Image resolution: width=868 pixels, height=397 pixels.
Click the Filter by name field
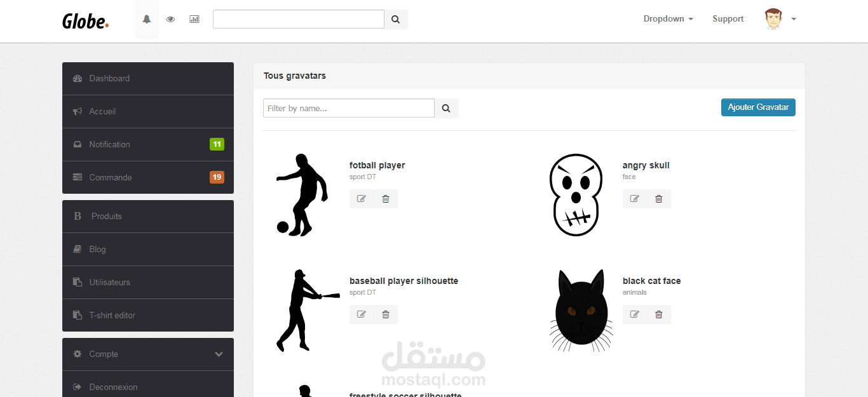pos(349,109)
